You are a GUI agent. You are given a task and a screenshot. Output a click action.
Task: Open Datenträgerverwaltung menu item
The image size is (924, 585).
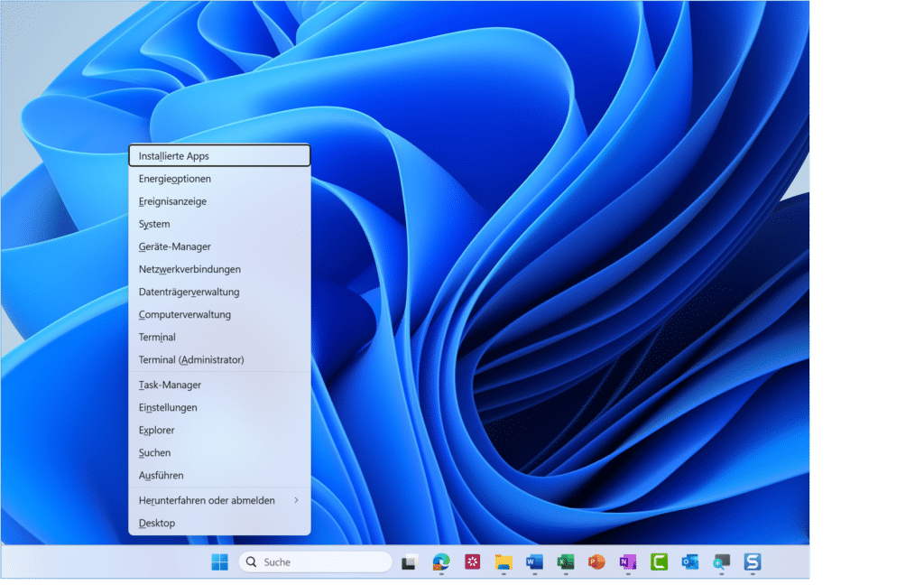(x=189, y=292)
